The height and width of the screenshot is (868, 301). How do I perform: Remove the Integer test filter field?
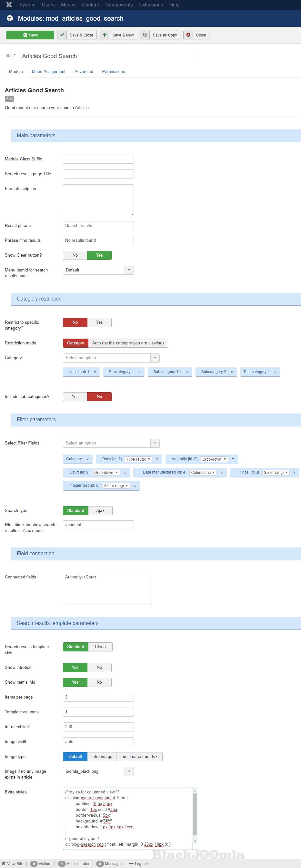pyautogui.click(x=135, y=485)
